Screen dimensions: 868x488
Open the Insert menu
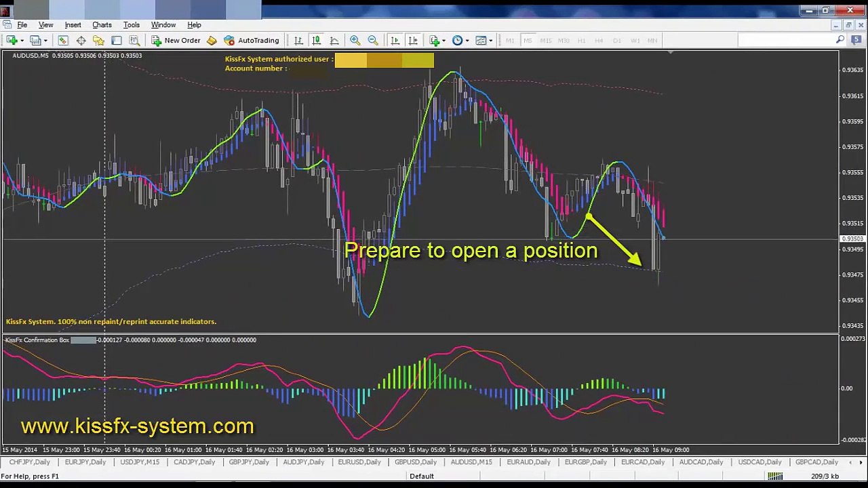[x=73, y=25]
